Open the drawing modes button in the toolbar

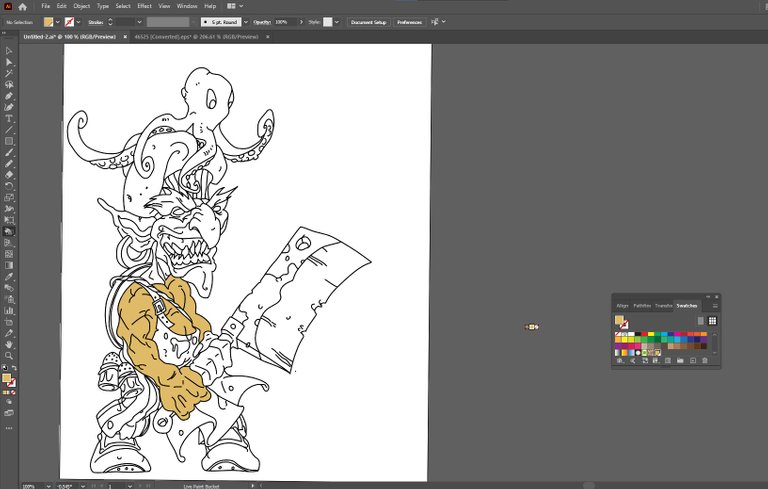tap(9, 402)
